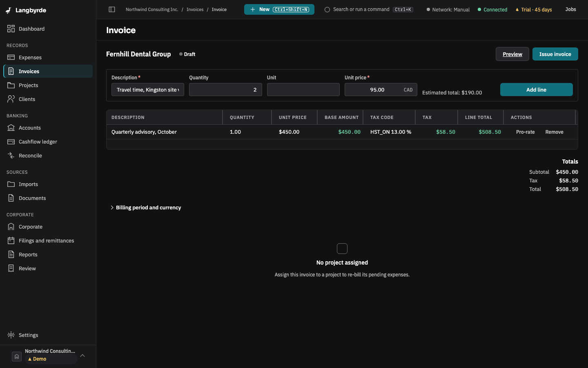
Task: Click the Accounts bank icon
Action: coord(11,128)
